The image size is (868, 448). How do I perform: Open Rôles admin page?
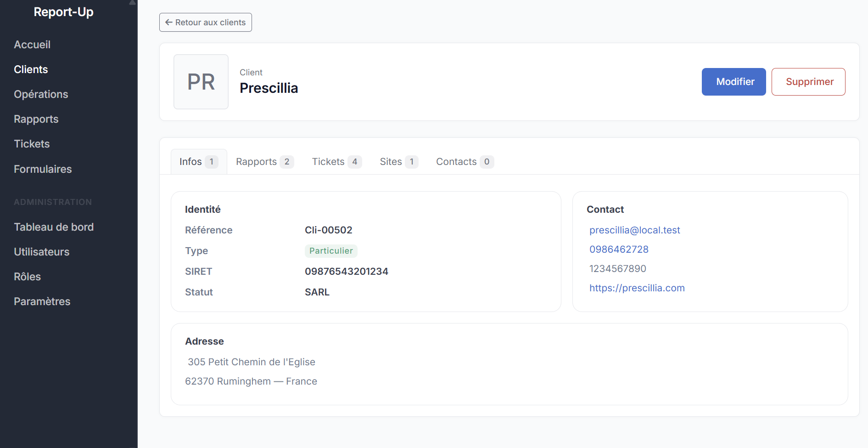[x=28, y=277]
